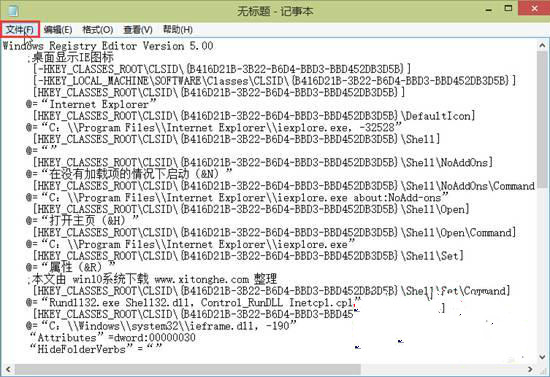Click the horizontal scrollbar right arrow
Viewport: 550px width, 377px height.
click(530, 369)
